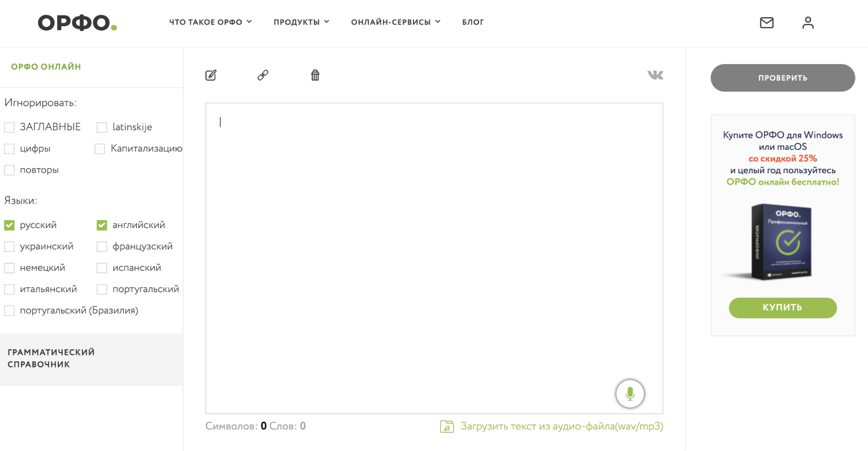Click the Игнорировать: heading
The height and width of the screenshot is (451, 868).
click(x=40, y=103)
